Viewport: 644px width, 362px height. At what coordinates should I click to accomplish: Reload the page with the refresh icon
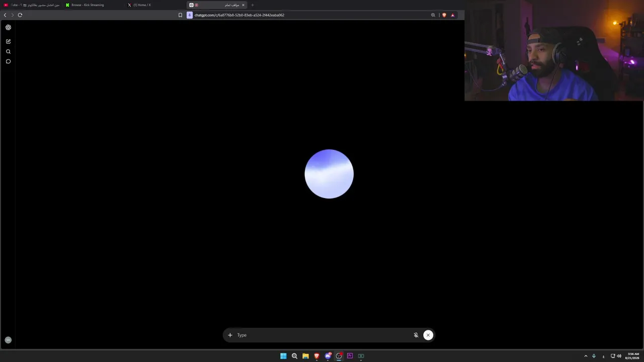[x=20, y=15]
